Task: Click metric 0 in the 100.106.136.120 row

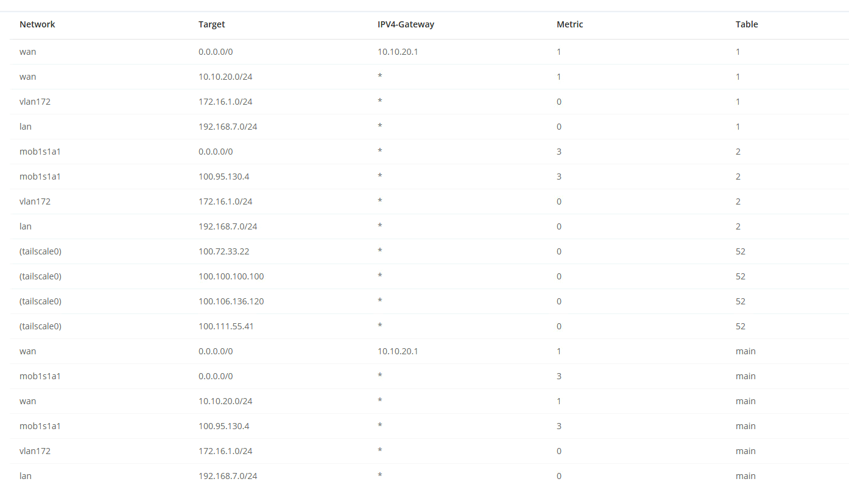Action: [x=559, y=301]
